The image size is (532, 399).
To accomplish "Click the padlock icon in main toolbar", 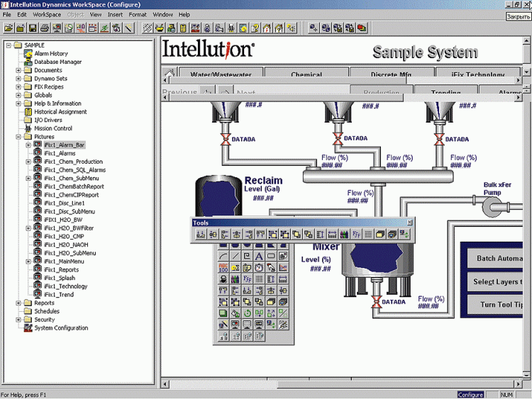I will pos(207,28).
